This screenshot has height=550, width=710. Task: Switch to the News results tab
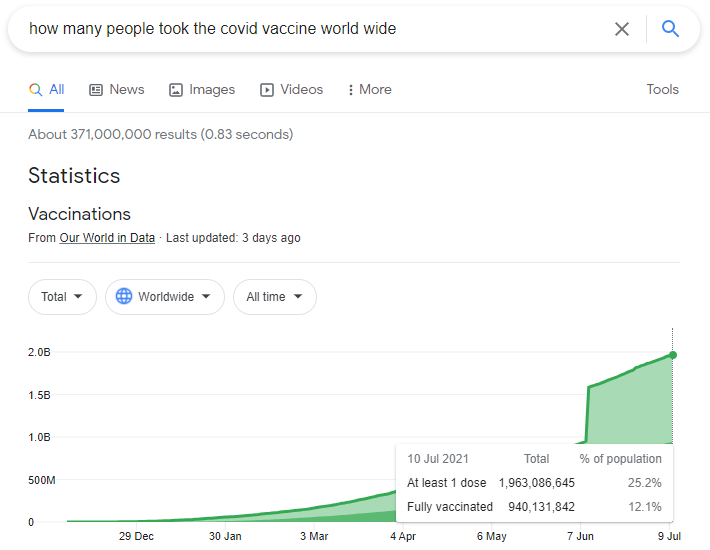[x=117, y=90]
